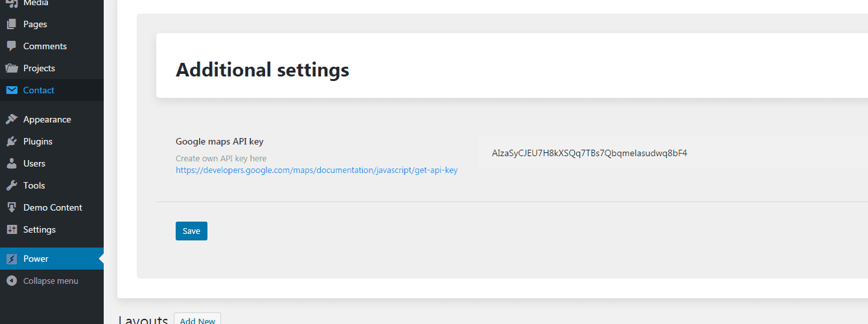Viewport: 868px width, 324px height.
Task: Go to the Settings menu label
Action: tap(39, 230)
